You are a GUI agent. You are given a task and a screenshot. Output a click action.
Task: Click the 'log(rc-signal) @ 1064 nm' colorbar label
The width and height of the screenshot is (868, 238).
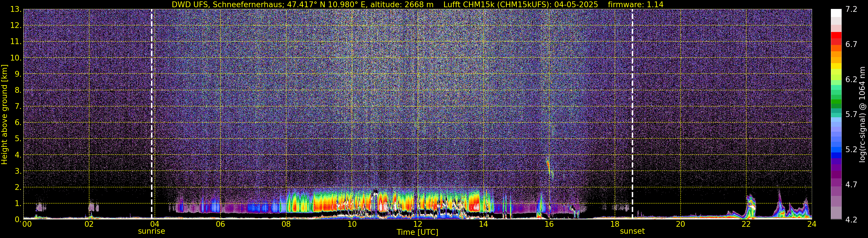click(862, 114)
